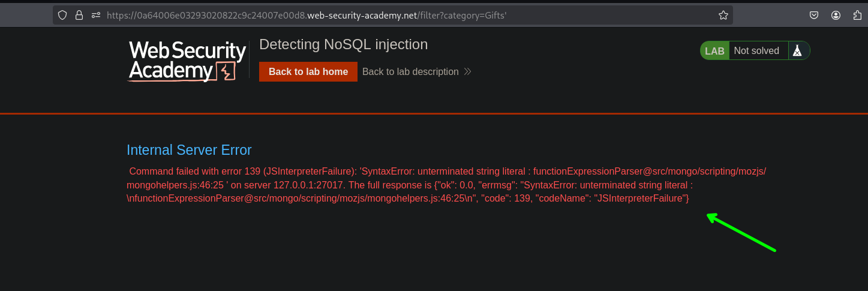Click the Internal Server Error heading

coord(189,150)
